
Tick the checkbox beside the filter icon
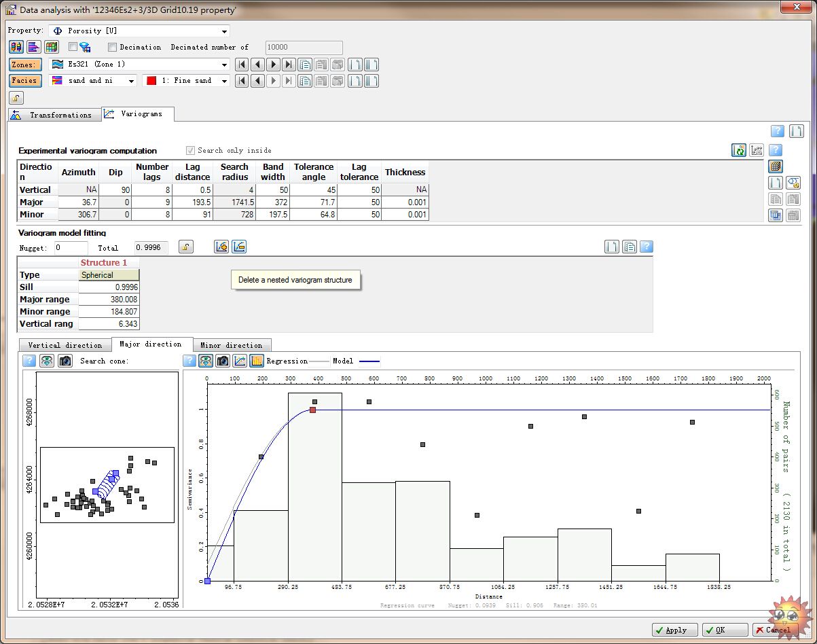(x=73, y=47)
